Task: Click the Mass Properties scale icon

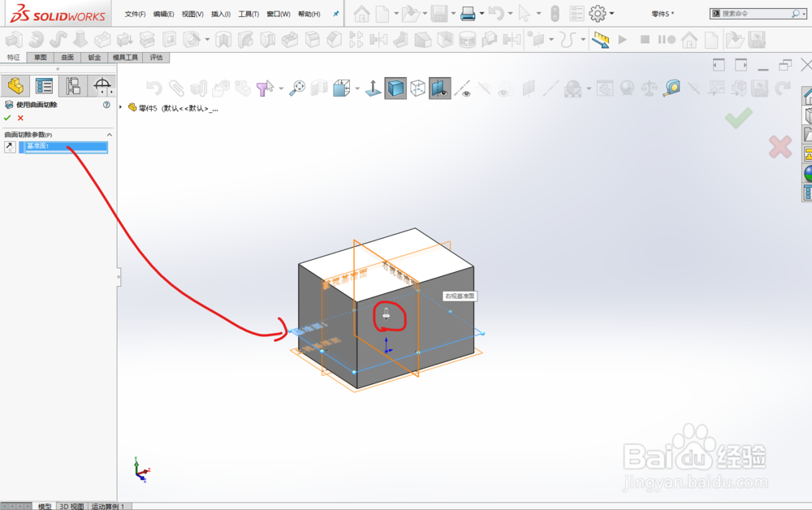Action: (x=650, y=88)
